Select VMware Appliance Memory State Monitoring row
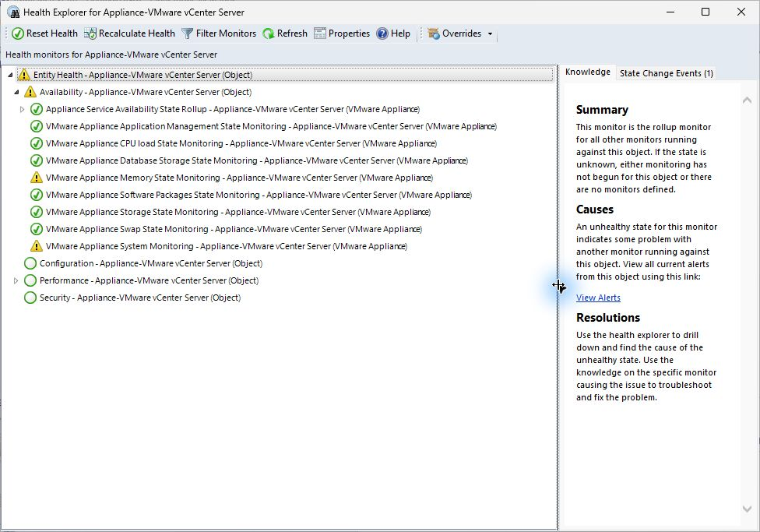Viewport: 760px width, 532px height. [x=239, y=178]
